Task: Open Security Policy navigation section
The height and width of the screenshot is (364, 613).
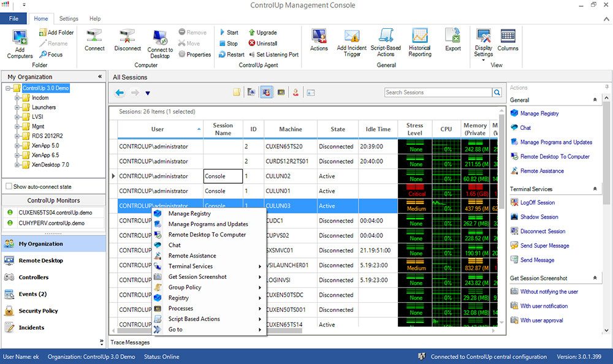Action: (53, 311)
